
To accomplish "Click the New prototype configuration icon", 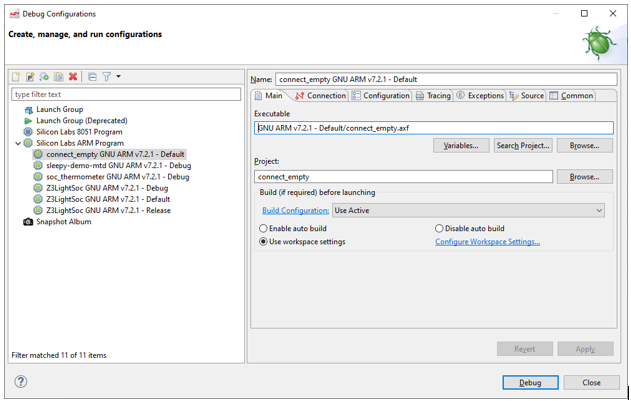I will click(x=30, y=76).
